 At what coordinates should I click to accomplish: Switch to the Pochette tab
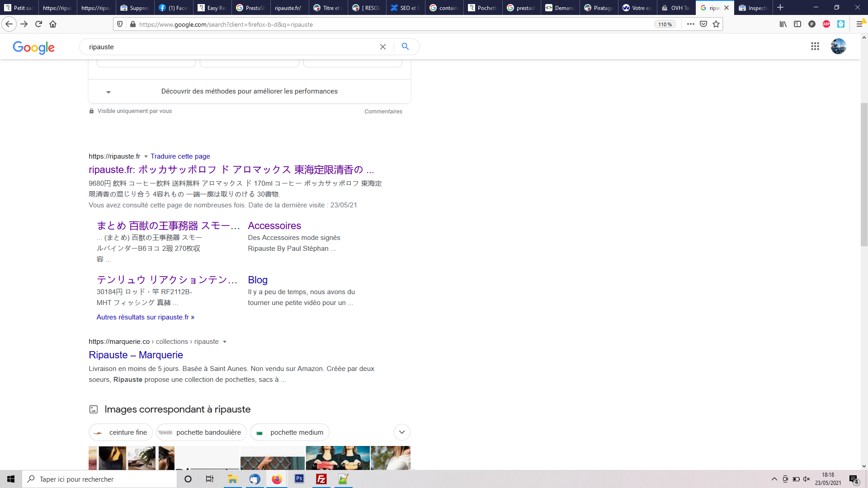pos(482,8)
